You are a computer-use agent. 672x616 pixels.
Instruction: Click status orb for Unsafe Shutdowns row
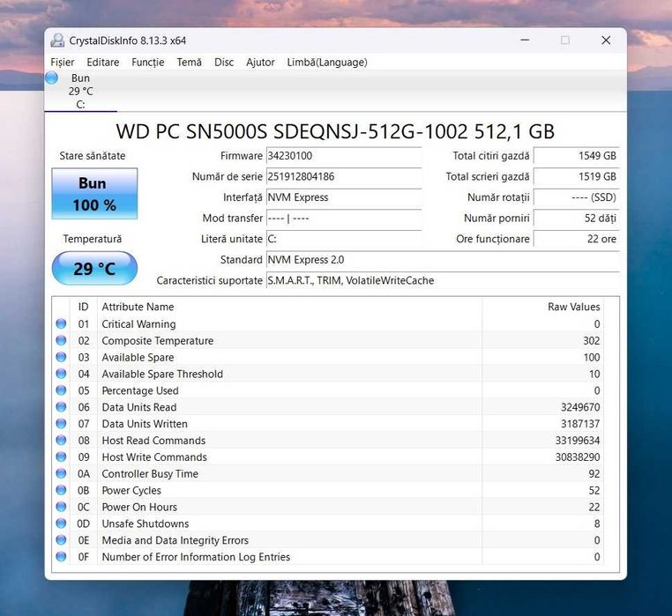[x=61, y=523]
